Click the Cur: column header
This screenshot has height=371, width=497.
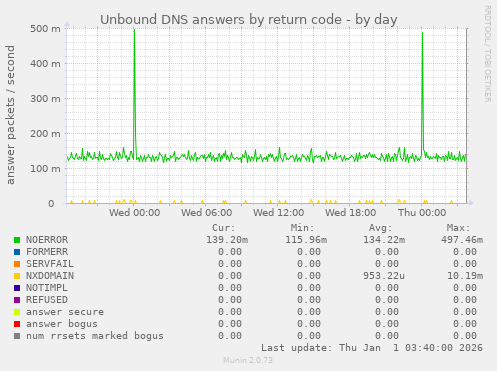224,228
